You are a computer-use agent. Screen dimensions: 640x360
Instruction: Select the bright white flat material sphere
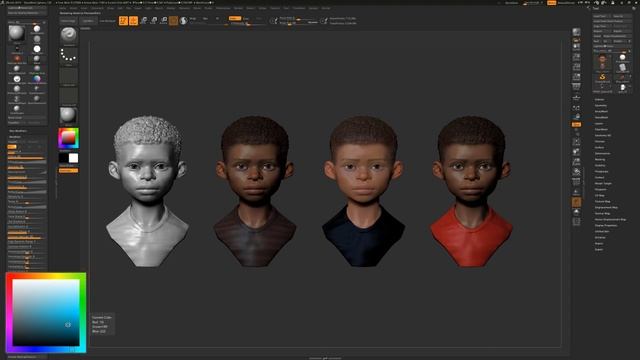[x=37, y=49]
